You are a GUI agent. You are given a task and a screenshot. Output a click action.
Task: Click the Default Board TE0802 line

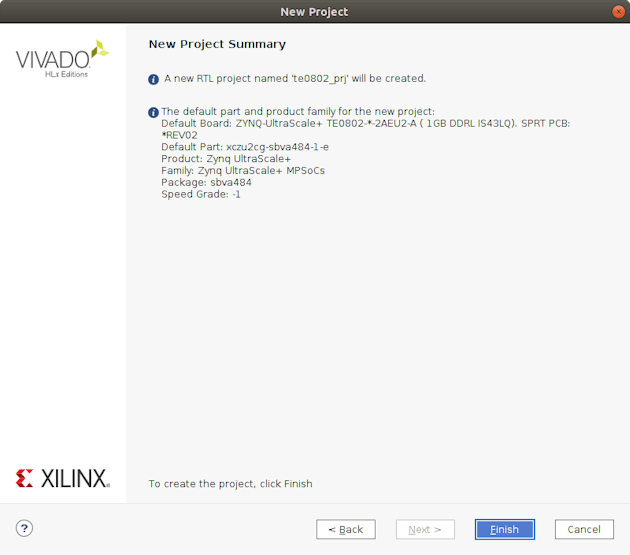[365, 123]
